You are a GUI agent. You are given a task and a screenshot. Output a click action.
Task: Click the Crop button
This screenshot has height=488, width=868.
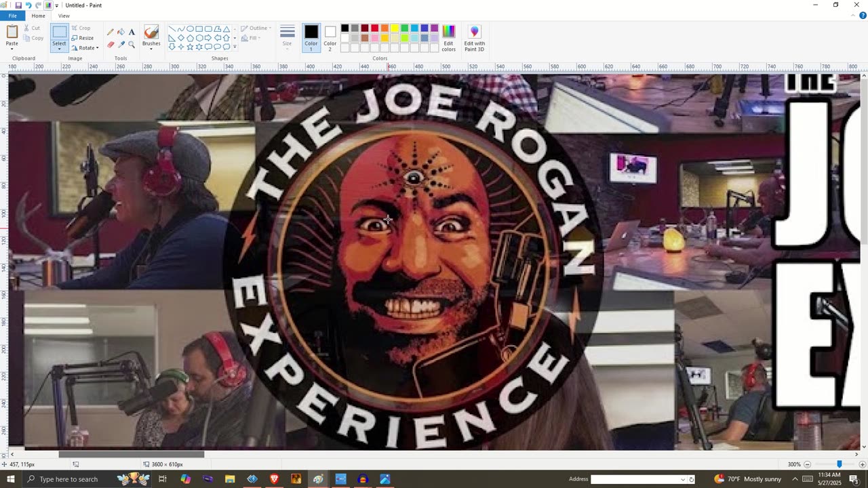81,28
